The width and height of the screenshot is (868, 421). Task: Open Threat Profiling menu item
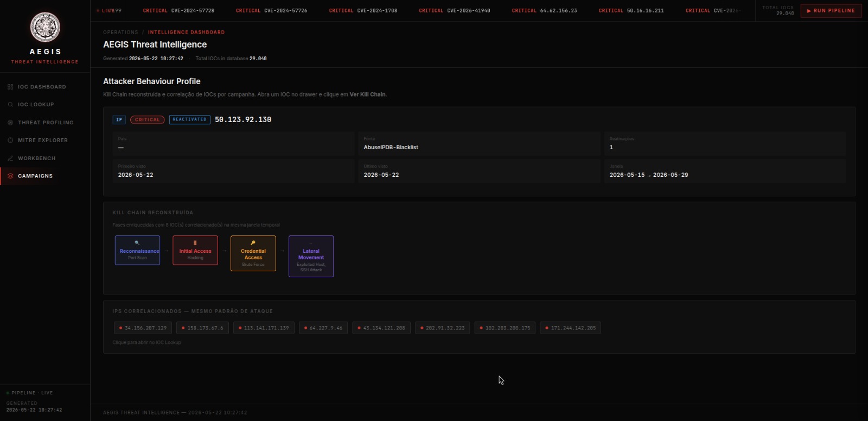click(45, 123)
